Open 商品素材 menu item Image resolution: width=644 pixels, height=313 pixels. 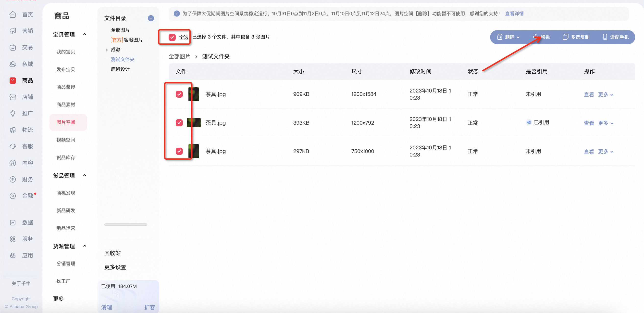point(66,104)
